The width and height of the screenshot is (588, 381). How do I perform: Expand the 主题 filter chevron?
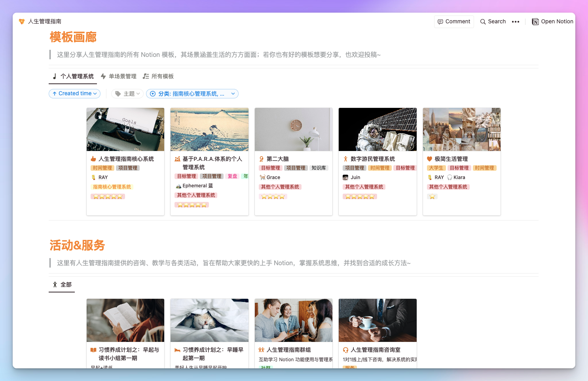[138, 94]
